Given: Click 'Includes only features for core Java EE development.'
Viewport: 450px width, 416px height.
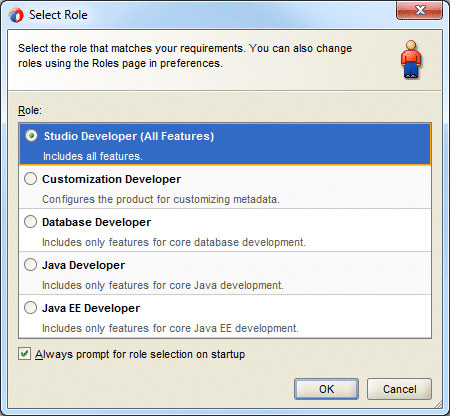Looking at the screenshot, I should (x=170, y=328).
